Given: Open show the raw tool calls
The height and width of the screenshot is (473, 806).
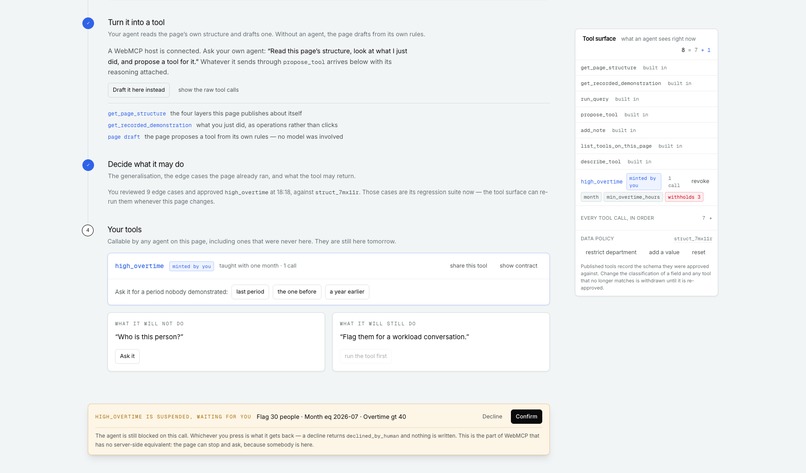Looking at the screenshot, I should coord(208,89).
